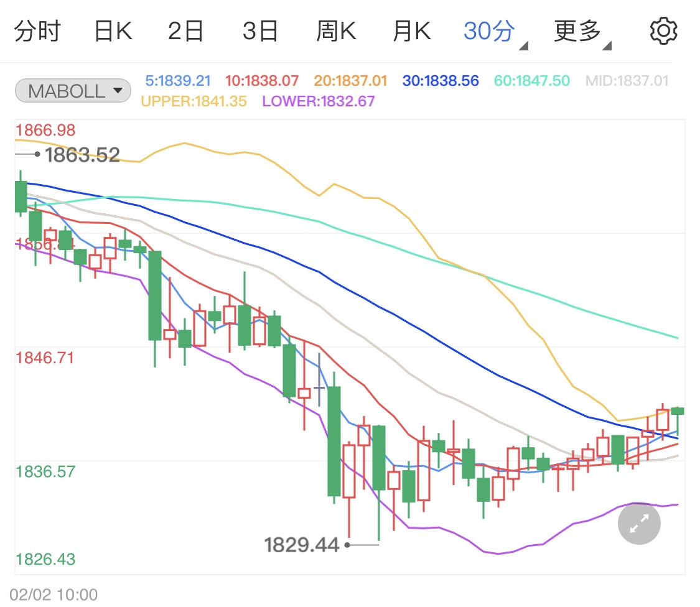The height and width of the screenshot is (607, 700).
Task: Click the MID:1837.01 value label
Action: tap(627, 81)
